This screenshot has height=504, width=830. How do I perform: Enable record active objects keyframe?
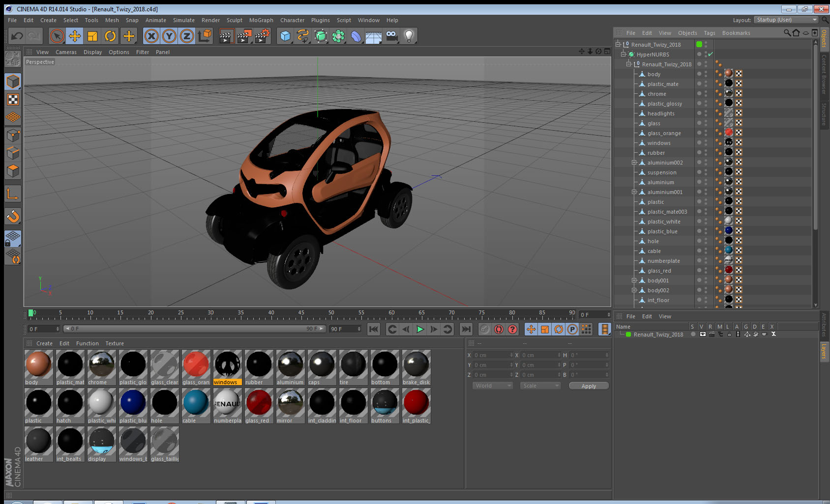click(485, 329)
